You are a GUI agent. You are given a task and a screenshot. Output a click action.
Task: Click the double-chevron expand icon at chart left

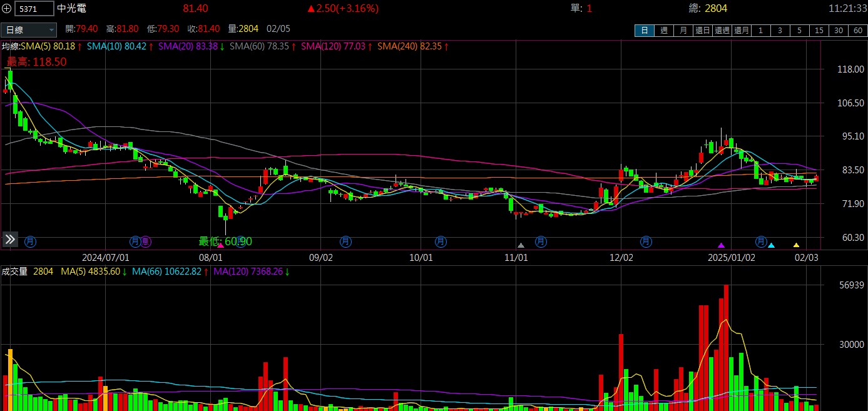tap(10, 239)
